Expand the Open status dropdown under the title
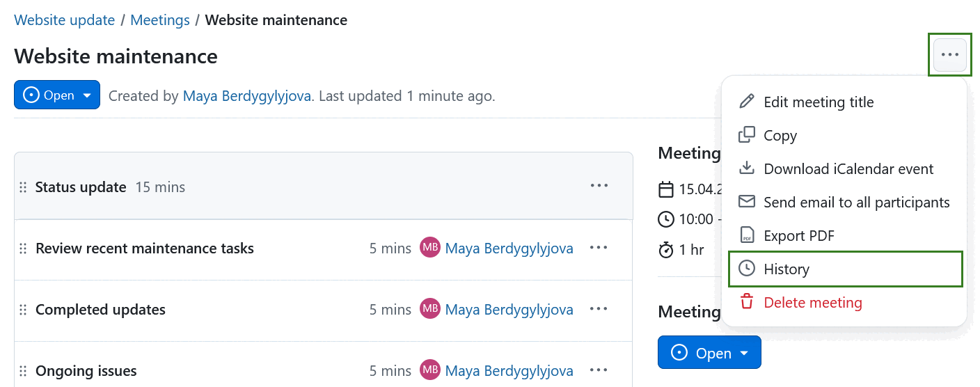 57,95
